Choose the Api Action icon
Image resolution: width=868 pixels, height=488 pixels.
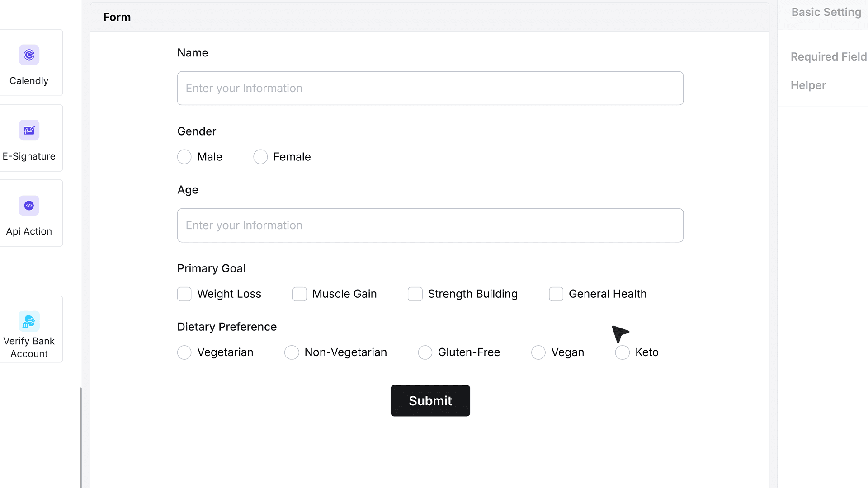[x=29, y=206]
